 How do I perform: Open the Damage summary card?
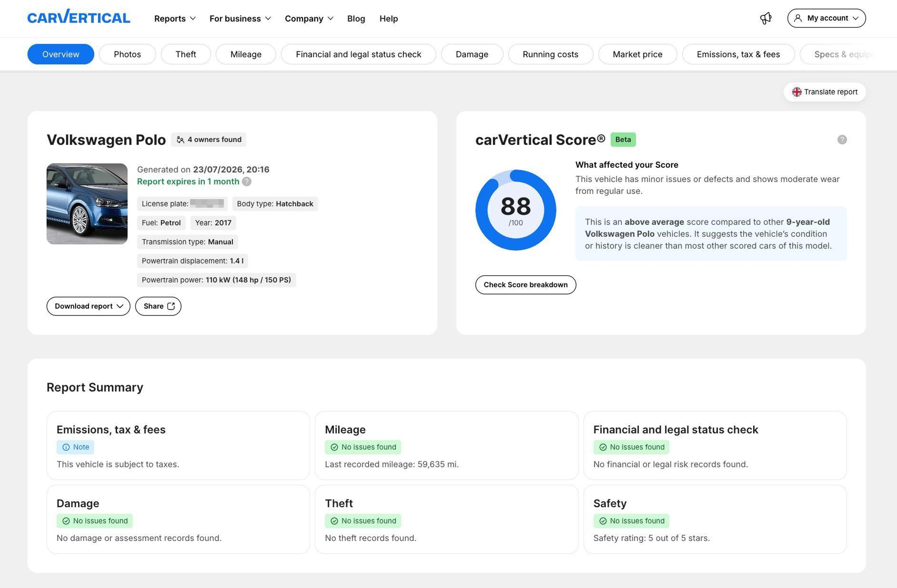(x=178, y=519)
